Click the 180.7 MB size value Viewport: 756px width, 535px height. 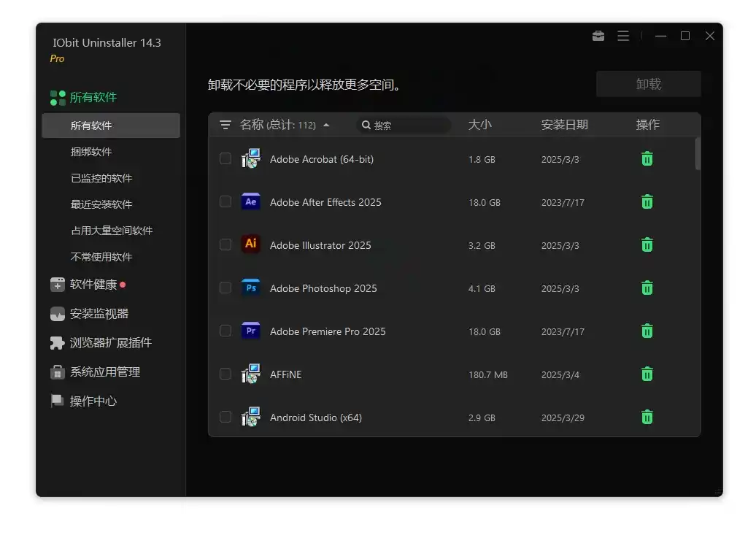488,375
